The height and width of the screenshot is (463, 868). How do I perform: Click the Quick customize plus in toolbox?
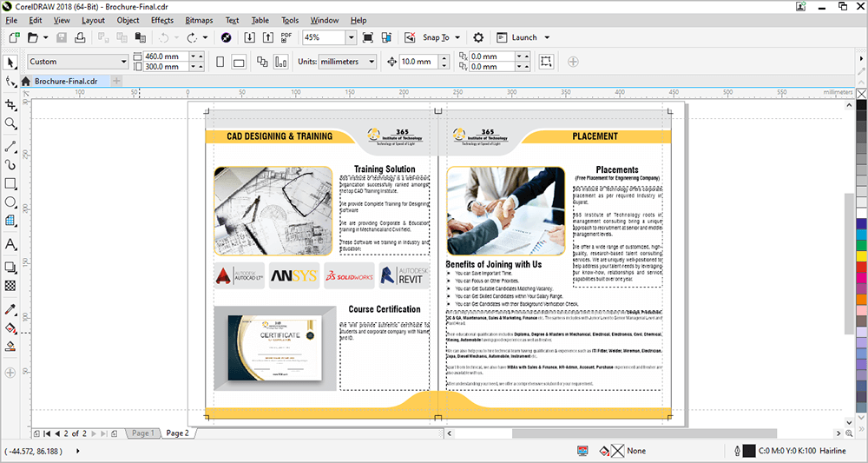tap(10, 373)
